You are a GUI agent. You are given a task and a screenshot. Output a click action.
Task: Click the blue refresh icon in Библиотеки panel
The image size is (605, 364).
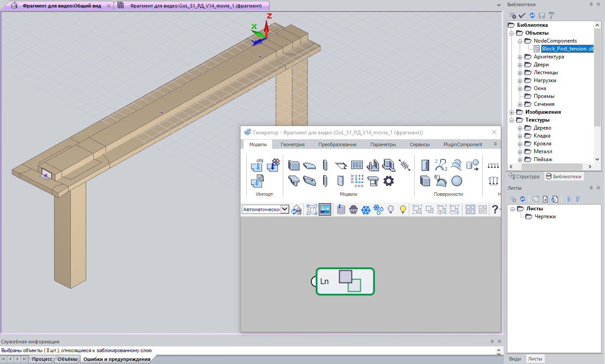532,15
